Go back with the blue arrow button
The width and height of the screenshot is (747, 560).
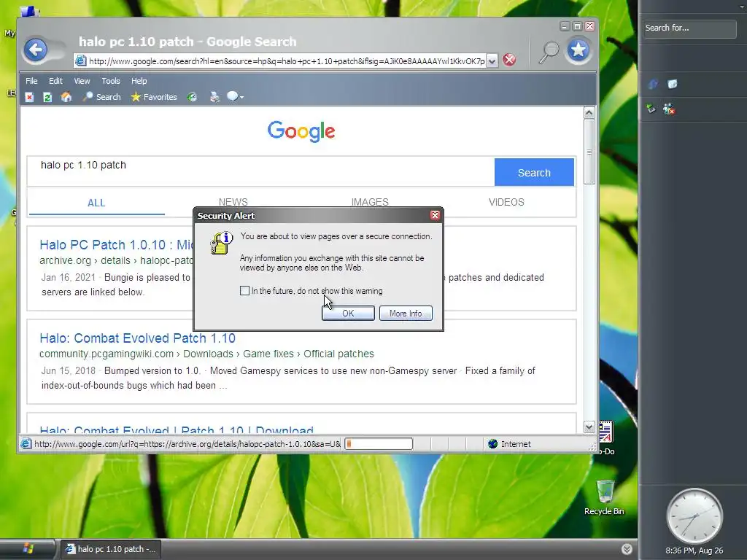point(36,50)
